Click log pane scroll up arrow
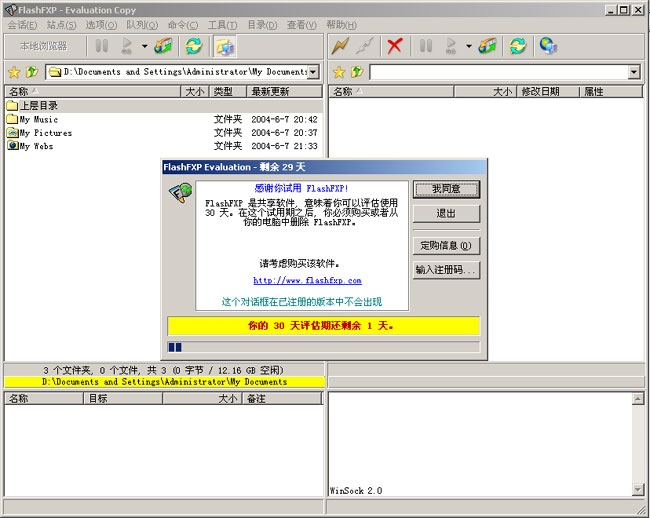This screenshot has width=650, height=518. pyautogui.click(x=638, y=399)
